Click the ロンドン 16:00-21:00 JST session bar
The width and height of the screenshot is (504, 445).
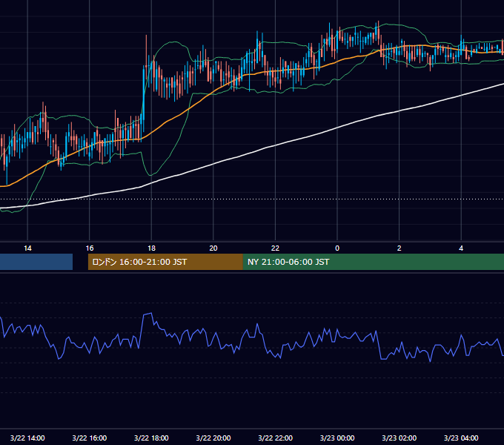(x=165, y=262)
